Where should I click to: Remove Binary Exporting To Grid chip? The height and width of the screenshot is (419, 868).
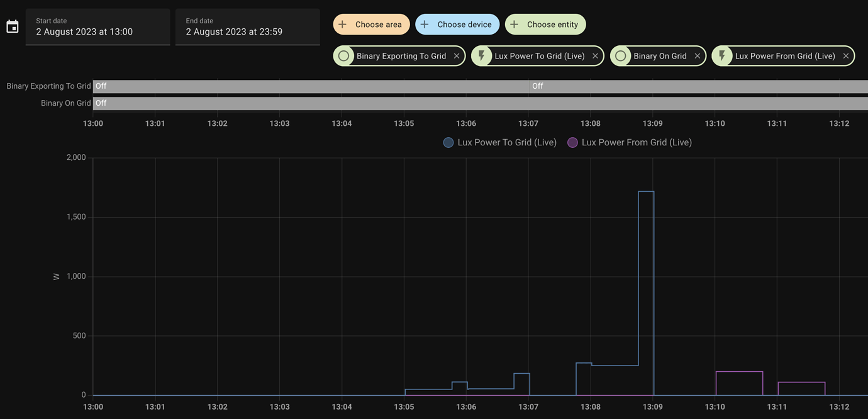[457, 56]
